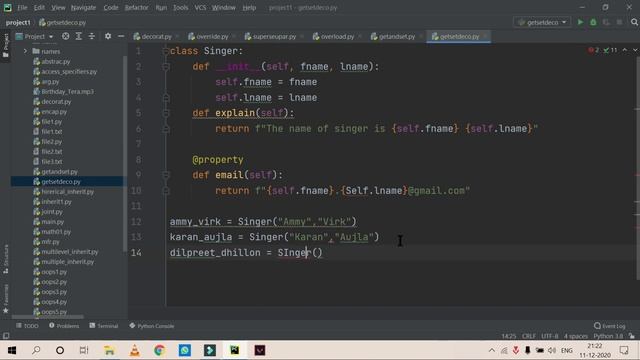Click the green Debug bug icon
640x360 pixels.
point(593,22)
